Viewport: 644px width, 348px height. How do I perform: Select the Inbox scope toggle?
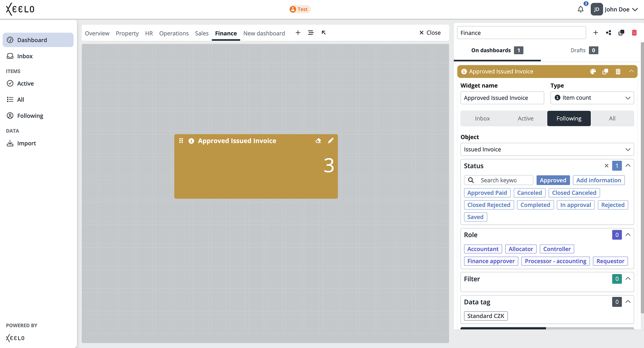tap(482, 119)
